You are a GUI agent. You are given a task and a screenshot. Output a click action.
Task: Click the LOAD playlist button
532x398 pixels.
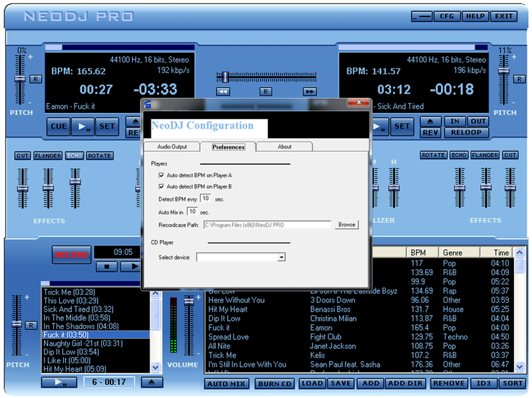pyautogui.click(x=313, y=383)
